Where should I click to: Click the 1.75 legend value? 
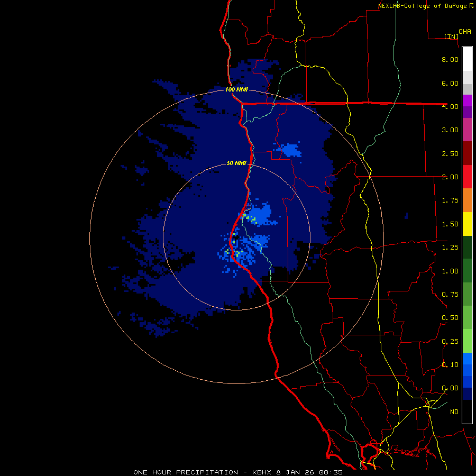[x=450, y=200]
